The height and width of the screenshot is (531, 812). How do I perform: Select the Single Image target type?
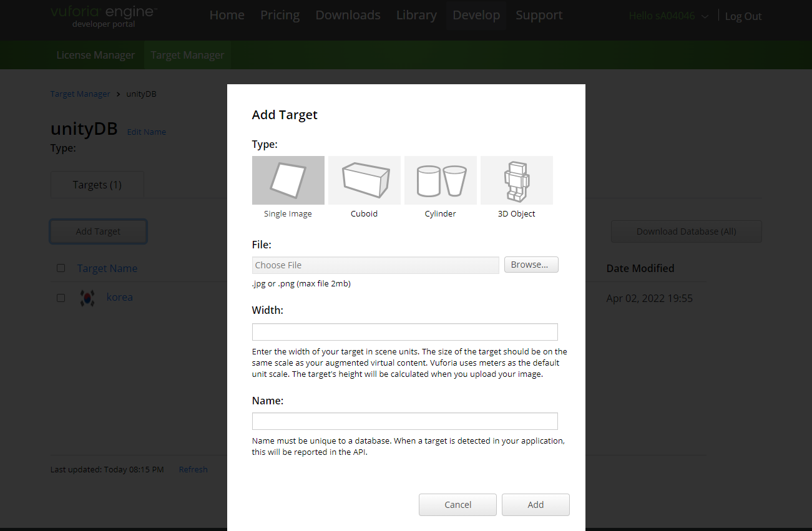tap(288, 180)
